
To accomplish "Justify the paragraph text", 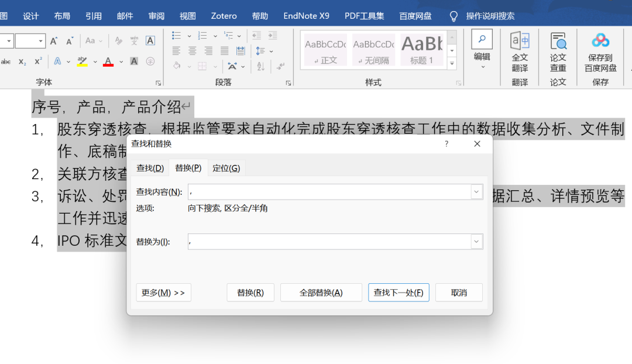I will tap(225, 51).
